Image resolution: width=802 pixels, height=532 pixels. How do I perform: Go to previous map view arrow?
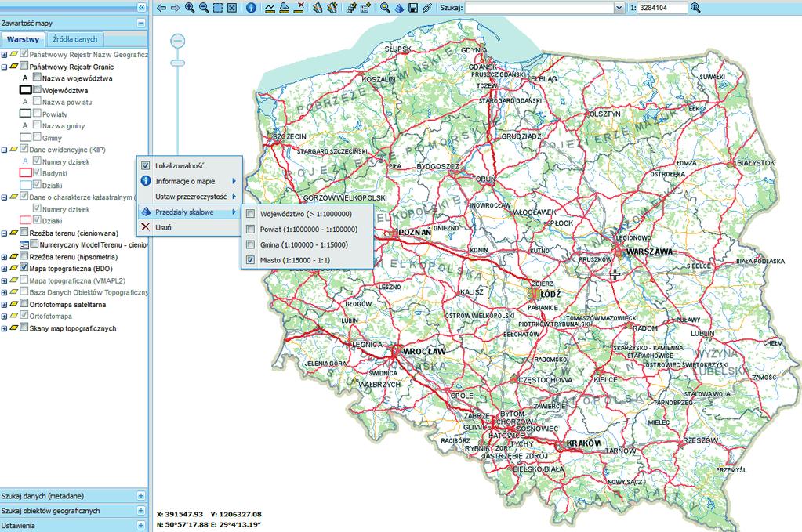click(x=161, y=8)
